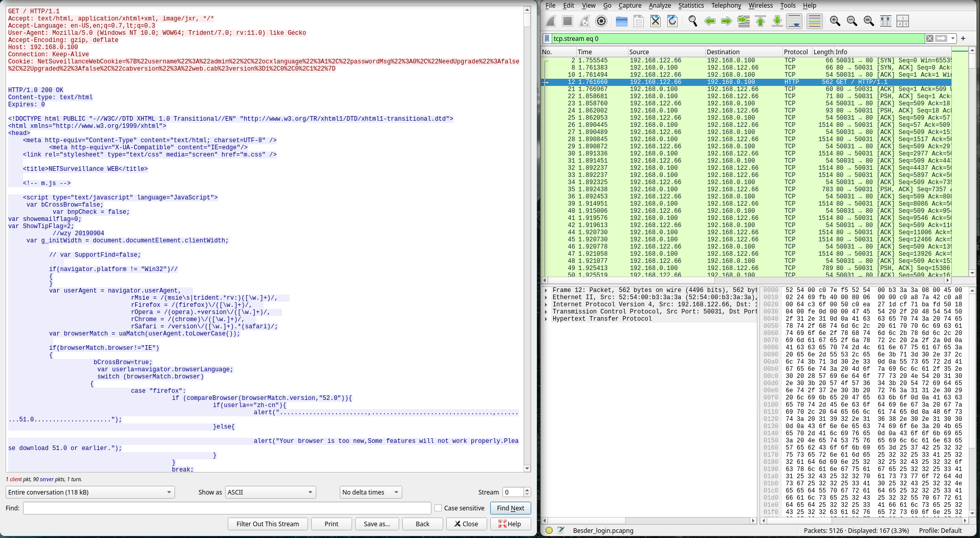Sort packet list by Source column
The height and width of the screenshot is (538, 980).
666,52
